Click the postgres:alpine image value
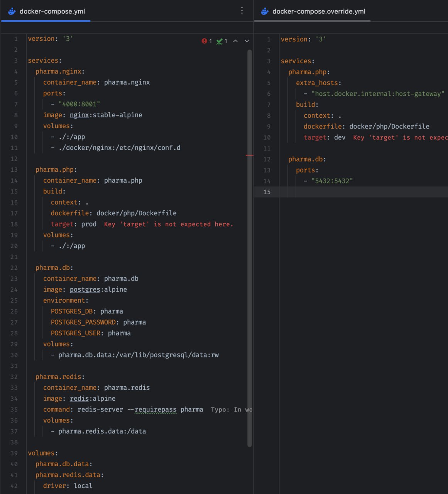This screenshot has height=494, width=448. pyautogui.click(x=98, y=289)
